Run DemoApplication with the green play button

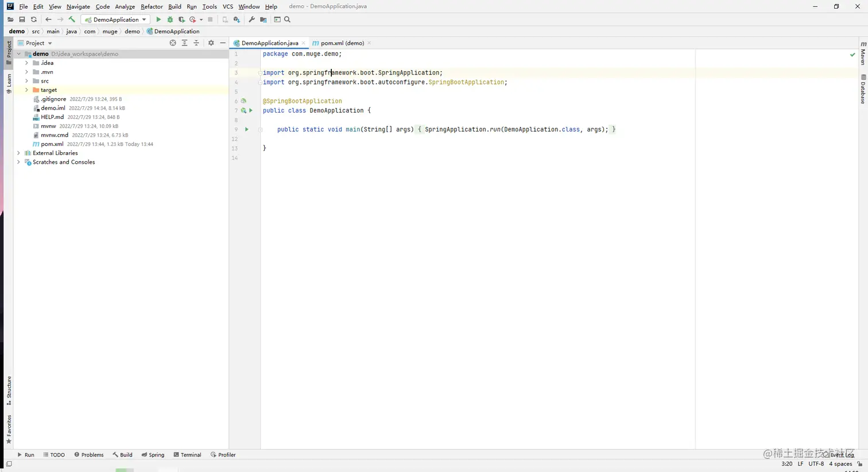click(158, 20)
